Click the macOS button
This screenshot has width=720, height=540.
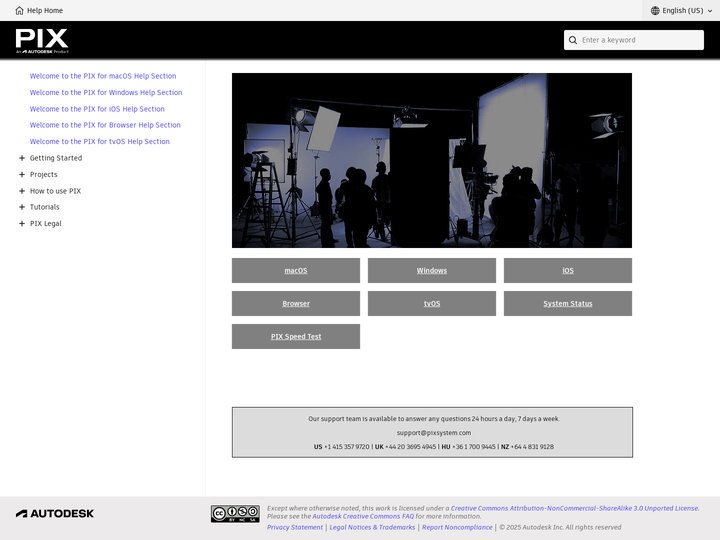click(296, 270)
